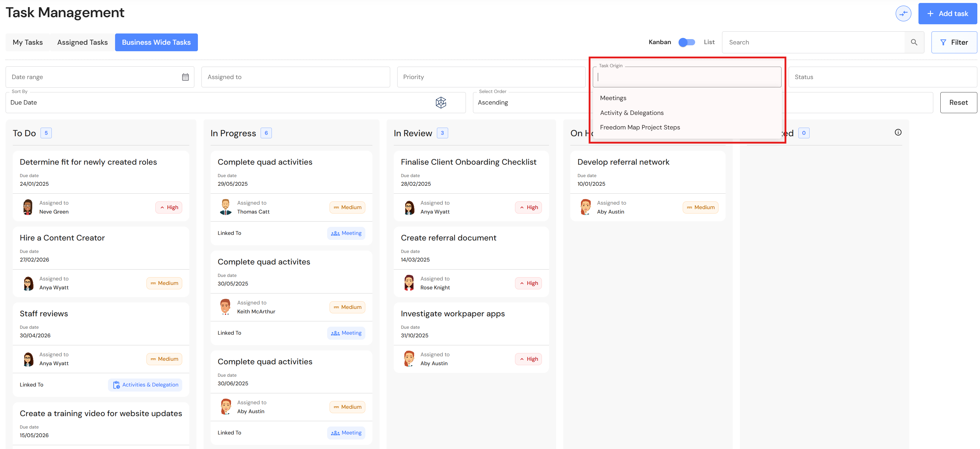Click the Filter button
Screen dimensions: 980x449
tap(954, 42)
